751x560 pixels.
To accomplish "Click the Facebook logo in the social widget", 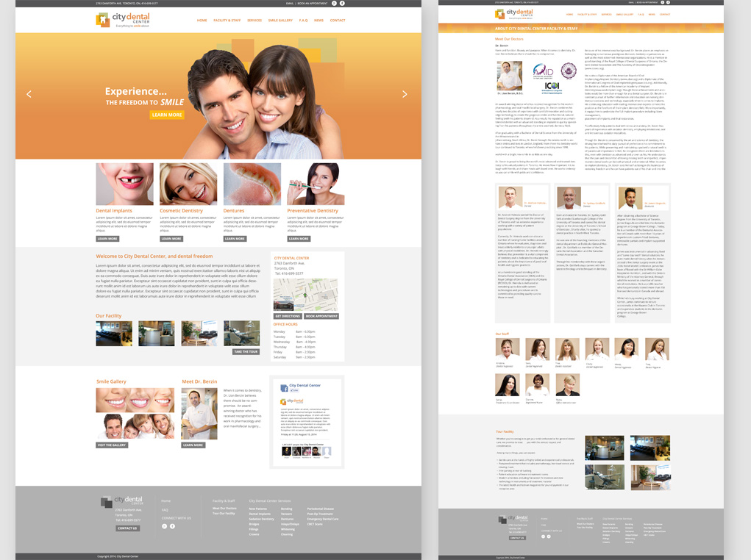I will [284, 387].
